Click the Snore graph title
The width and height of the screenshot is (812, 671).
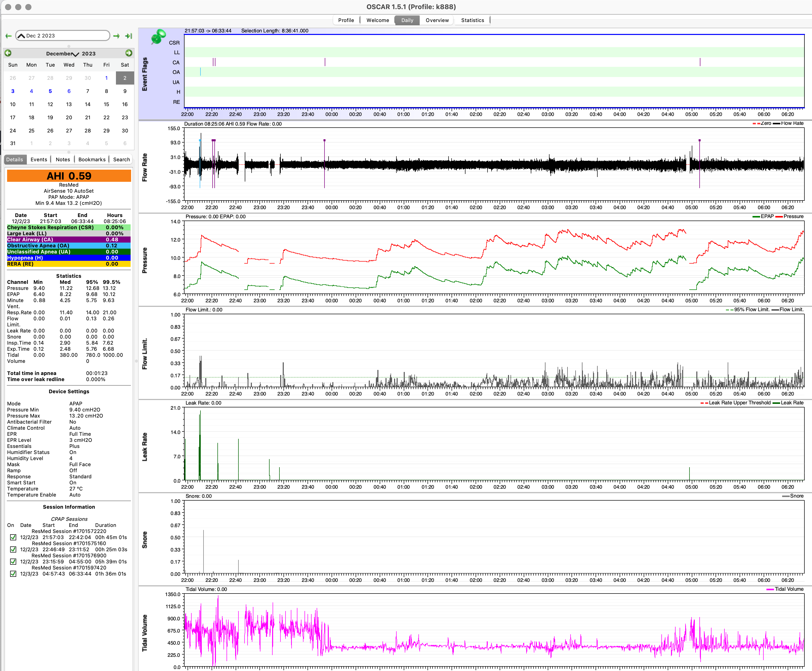pyautogui.click(x=145, y=540)
